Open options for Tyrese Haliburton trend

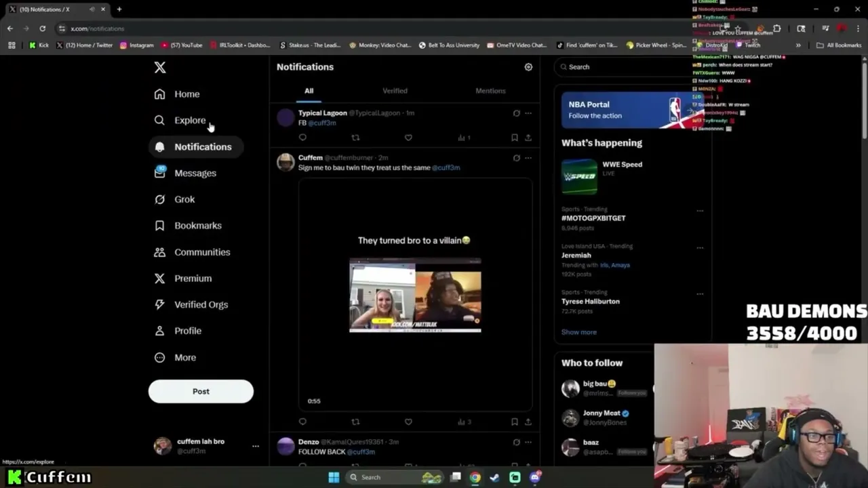tap(700, 293)
